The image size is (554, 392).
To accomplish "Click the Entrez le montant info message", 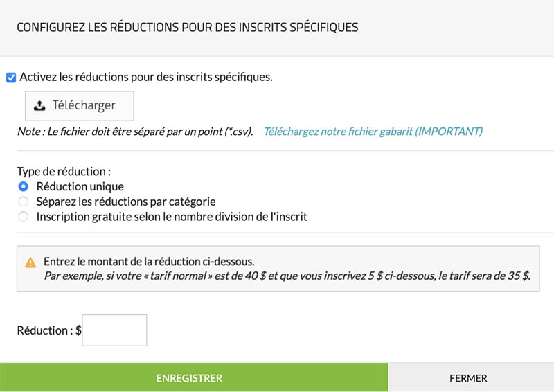I will (149, 262).
